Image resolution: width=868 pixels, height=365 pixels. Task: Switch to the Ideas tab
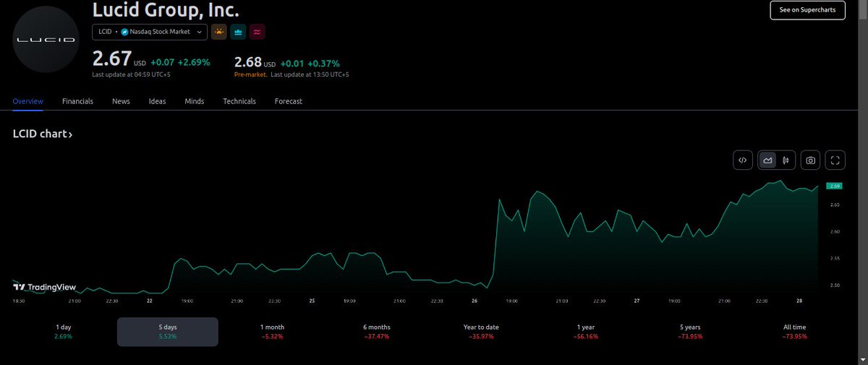(x=157, y=101)
